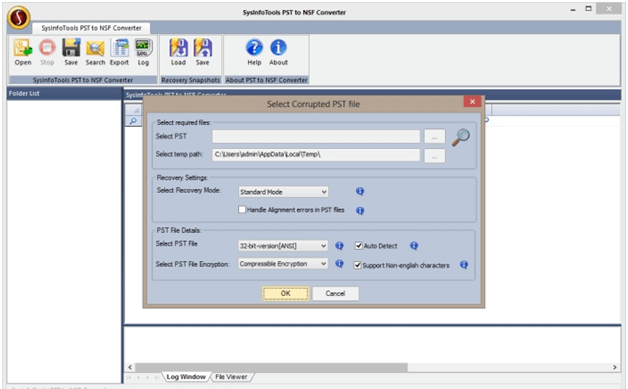Click the SysInfoTools application logo orb
Image resolution: width=628 pixels, height=389 pixels.
coord(19,18)
